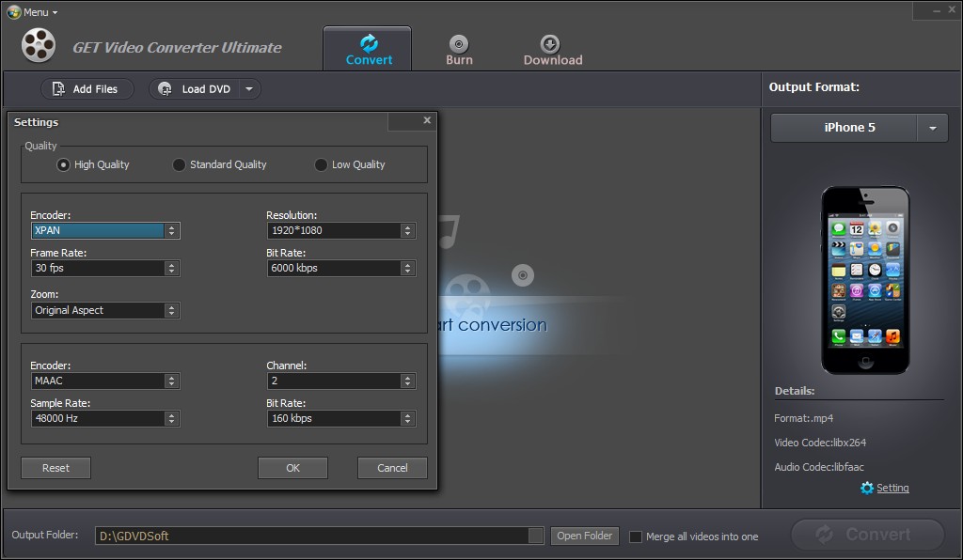This screenshot has width=963, height=560.
Task: Switch to the Download tab
Action: click(x=553, y=50)
